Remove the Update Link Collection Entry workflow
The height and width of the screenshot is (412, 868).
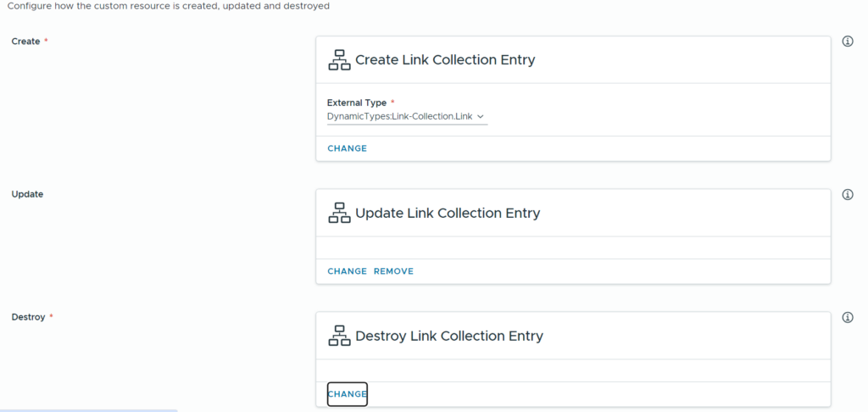coord(393,271)
